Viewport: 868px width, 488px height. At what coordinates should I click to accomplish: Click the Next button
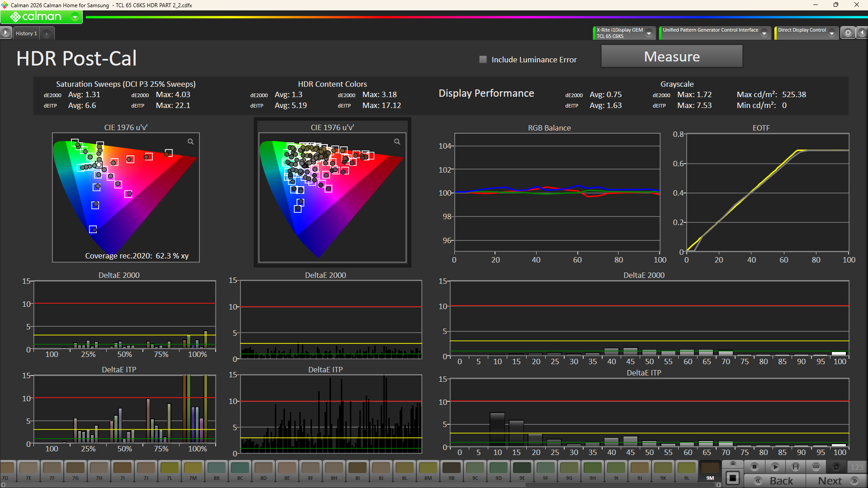pyautogui.click(x=836, y=481)
